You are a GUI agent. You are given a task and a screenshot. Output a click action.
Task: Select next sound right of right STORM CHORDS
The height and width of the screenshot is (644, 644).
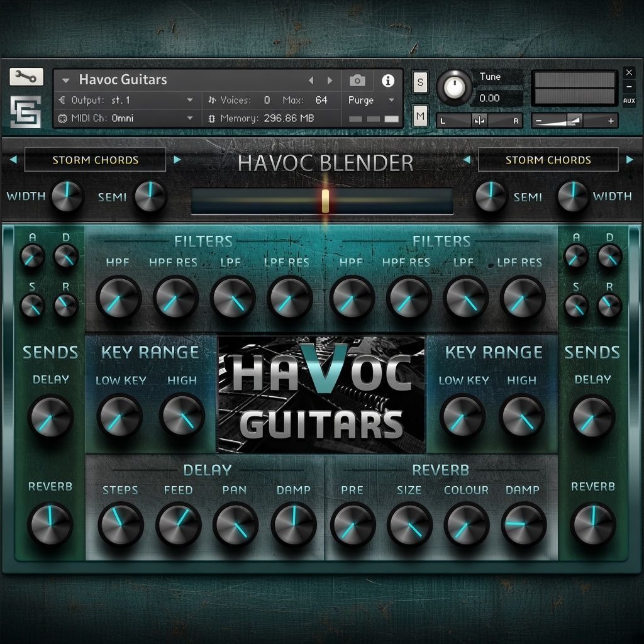click(630, 159)
